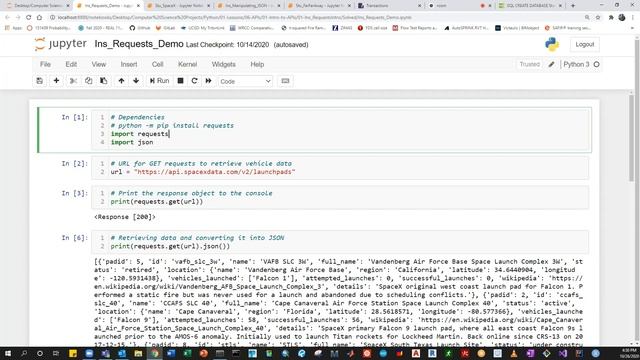Restart kernel and run all cells
Viewport: 640px width, 360px height.
209,81
